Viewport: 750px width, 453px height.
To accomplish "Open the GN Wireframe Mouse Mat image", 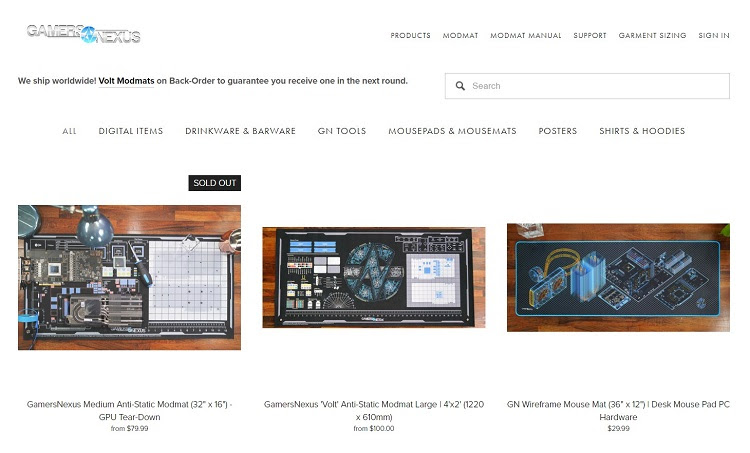I will click(618, 277).
